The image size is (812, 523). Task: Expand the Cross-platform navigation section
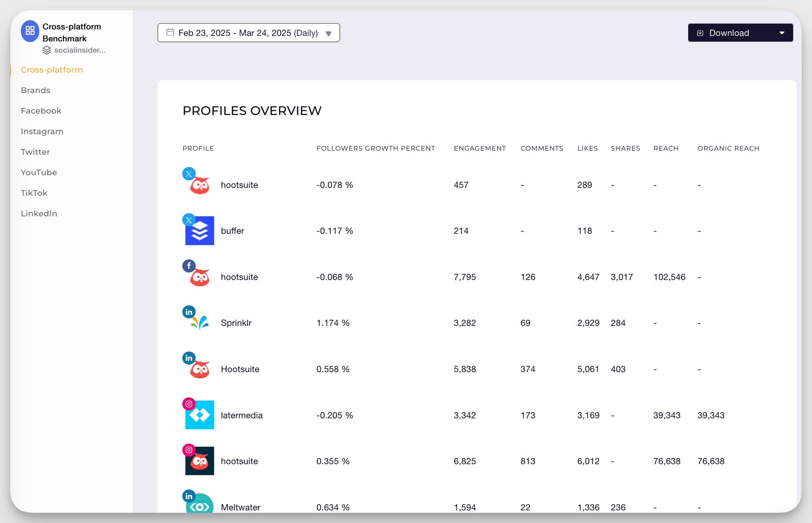pyautogui.click(x=52, y=69)
